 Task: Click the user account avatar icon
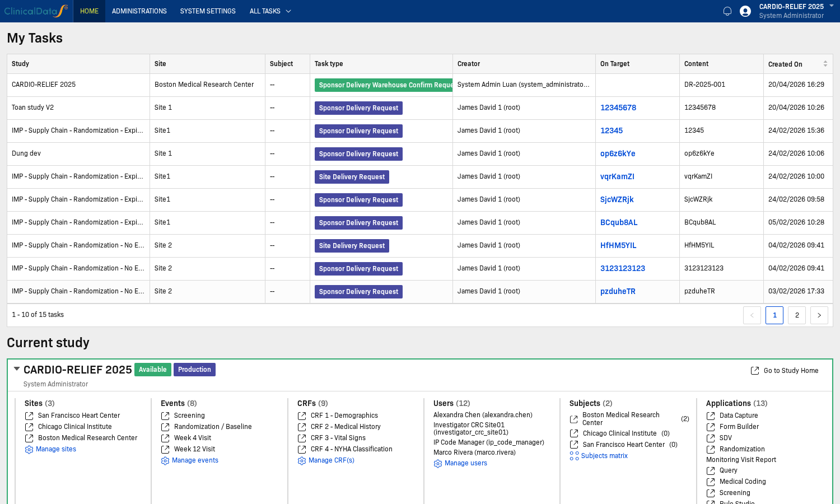pyautogui.click(x=745, y=11)
